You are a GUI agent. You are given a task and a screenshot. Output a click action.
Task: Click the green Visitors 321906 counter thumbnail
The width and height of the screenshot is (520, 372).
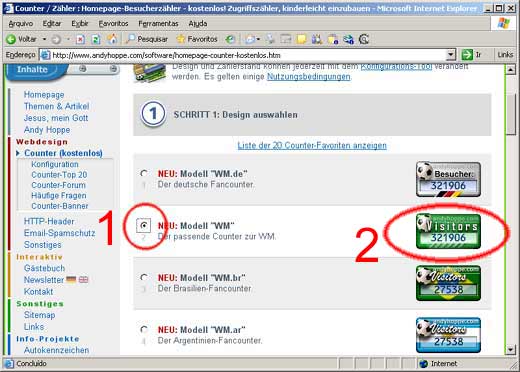(x=448, y=231)
